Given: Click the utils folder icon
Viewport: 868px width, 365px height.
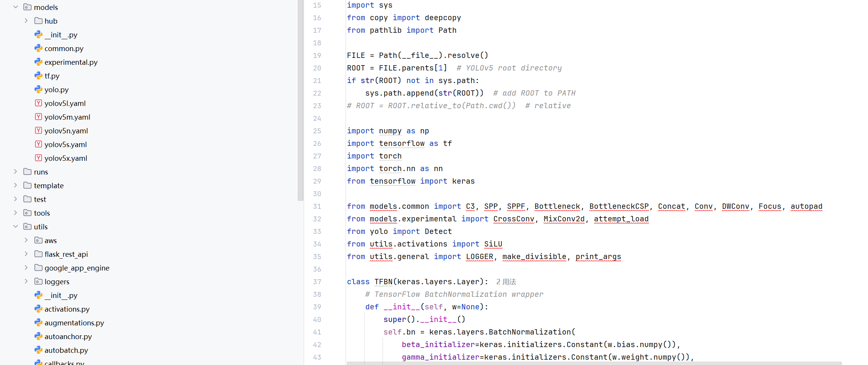Looking at the screenshot, I should click(x=27, y=226).
